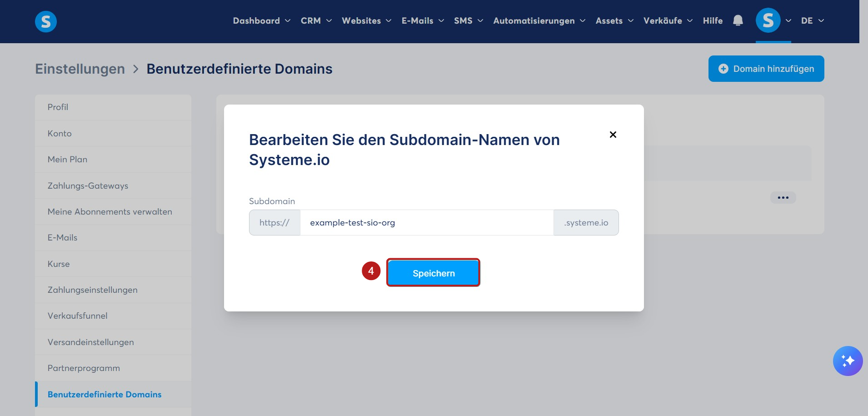868x416 pixels.
Task: Click the Subdomain field label
Action: [272, 201]
